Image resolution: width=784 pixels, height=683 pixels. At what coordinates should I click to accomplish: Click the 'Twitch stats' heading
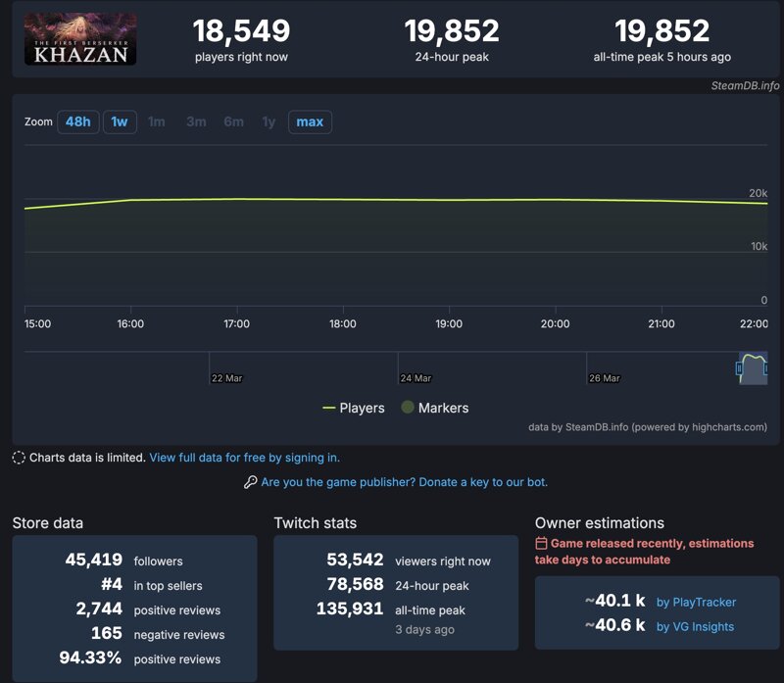click(316, 523)
